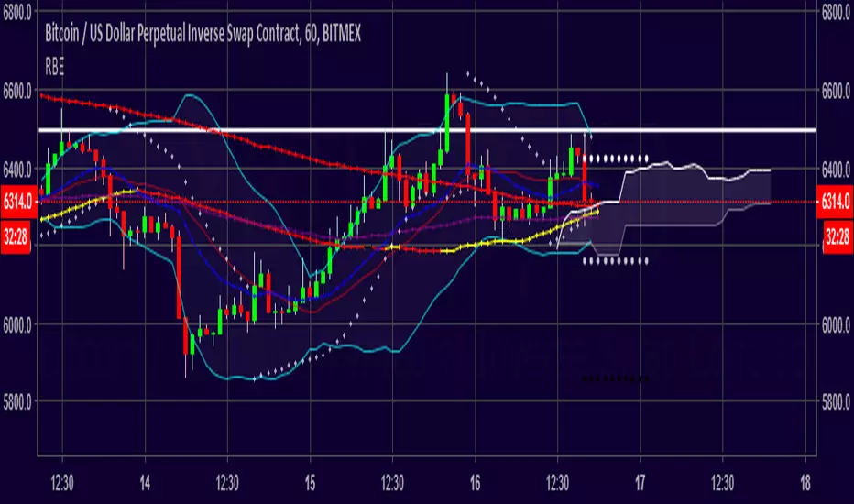Viewport: 854px width, 504px height.
Task: Click the 6400.0 label on left axis
Action: tap(16, 170)
